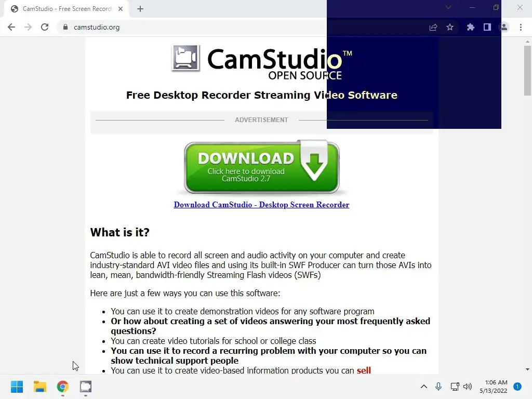Image resolution: width=532 pixels, height=399 pixels.
Task: View site info via the lock icon
Action: (x=65, y=27)
